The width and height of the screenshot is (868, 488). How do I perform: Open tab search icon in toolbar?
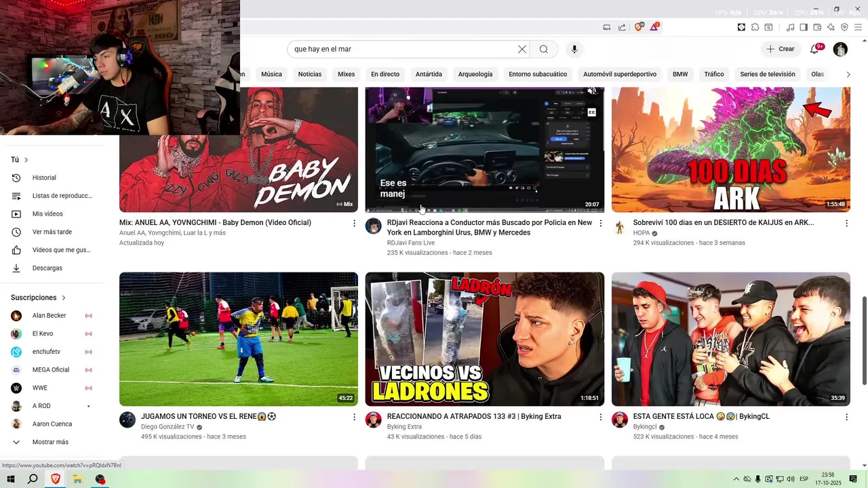[768, 27]
